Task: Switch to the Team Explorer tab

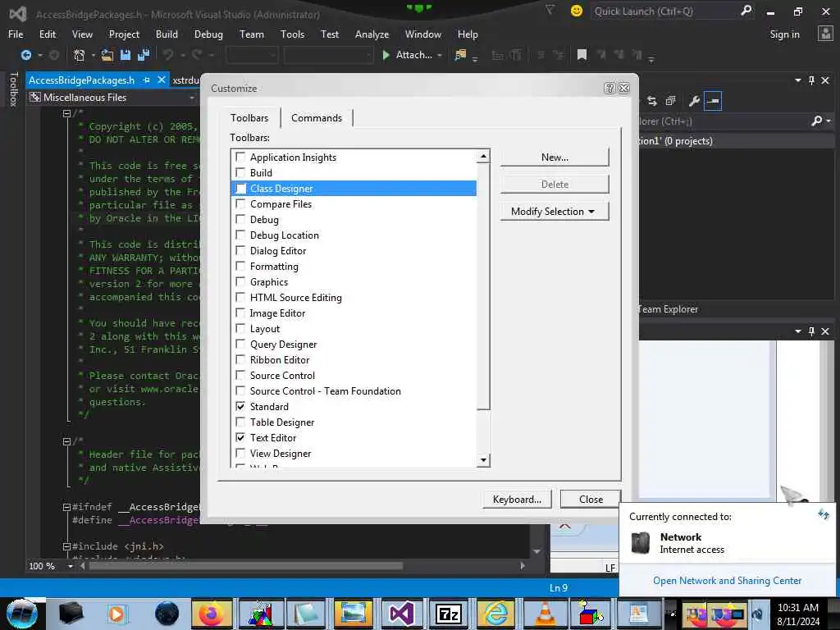Action: tap(669, 309)
